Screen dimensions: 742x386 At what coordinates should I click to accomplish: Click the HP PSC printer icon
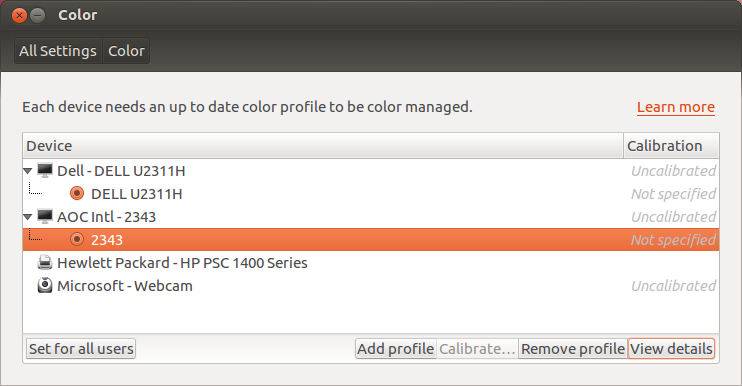45,263
